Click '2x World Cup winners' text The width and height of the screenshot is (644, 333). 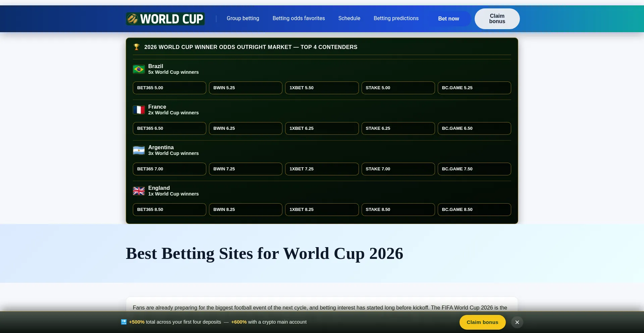pos(173,113)
